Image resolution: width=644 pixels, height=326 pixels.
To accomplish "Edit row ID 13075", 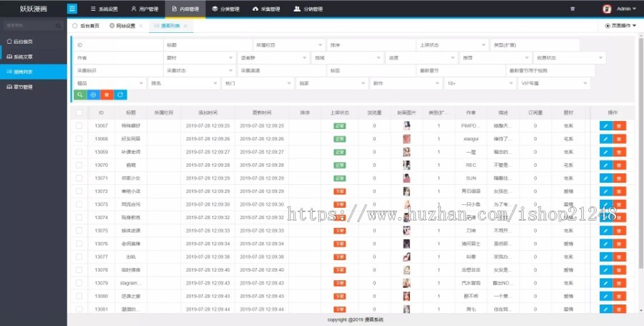I will pyautogui.click(x=606, y=231).
